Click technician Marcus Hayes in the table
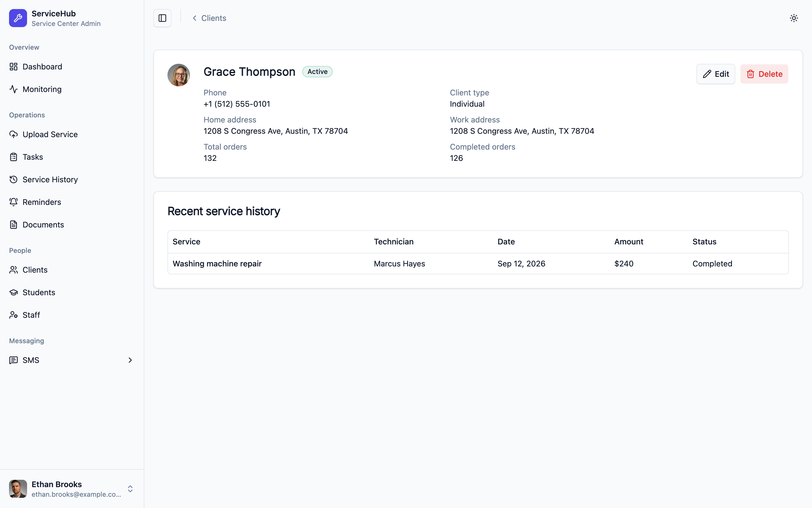Screen dimensions: 812x508 click(399, 264)
